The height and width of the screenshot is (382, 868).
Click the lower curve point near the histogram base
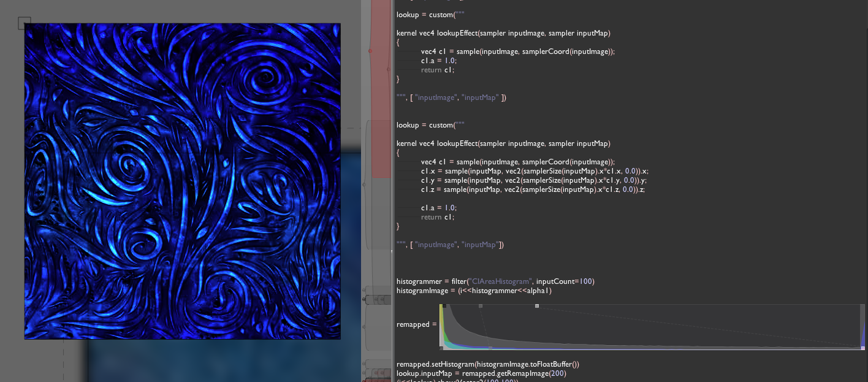(x=490, y=348)
